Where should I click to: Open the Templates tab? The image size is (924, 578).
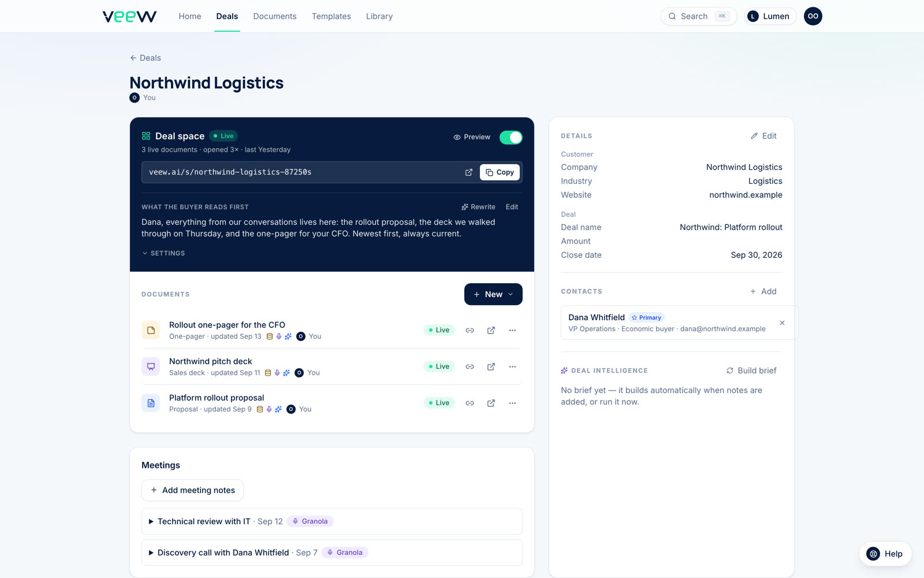[331, 16]
